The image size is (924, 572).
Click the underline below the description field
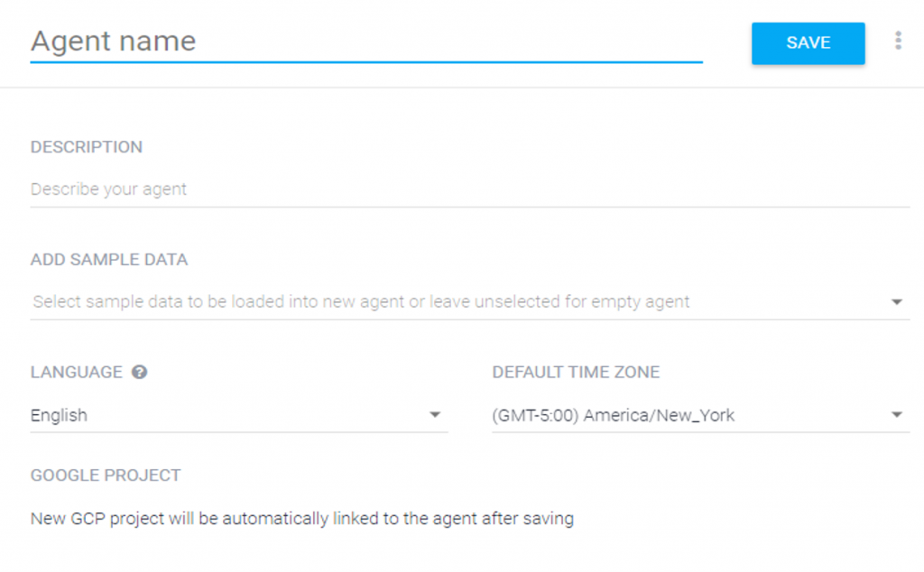pos(469,207)
